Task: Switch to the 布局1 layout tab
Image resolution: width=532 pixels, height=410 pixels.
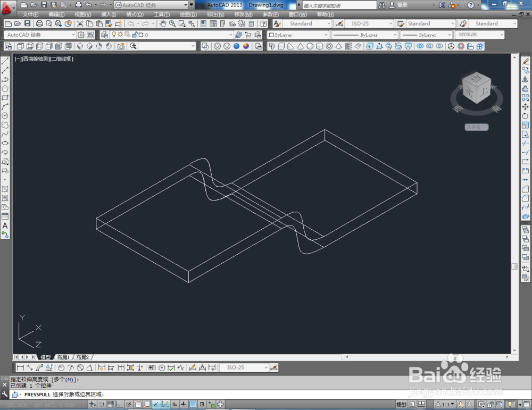Action: click(63, 357)
